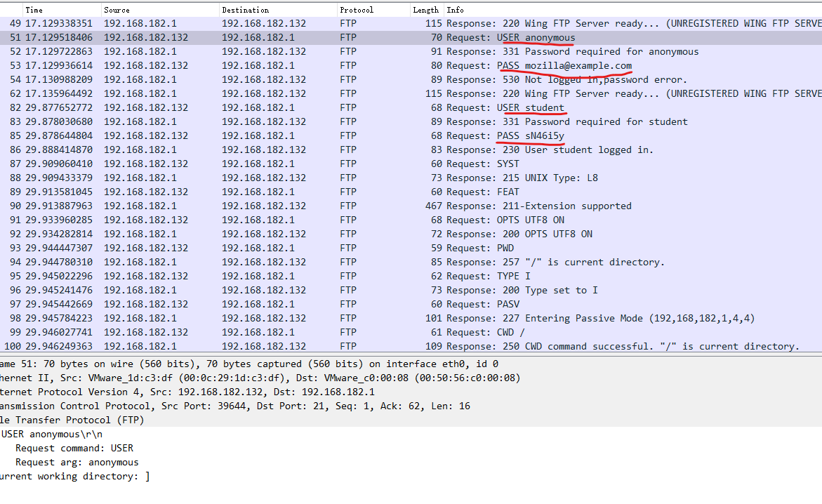Select Request arg: anonymous field
Viewport: 822px width, 504px height.
click(411, 463)
